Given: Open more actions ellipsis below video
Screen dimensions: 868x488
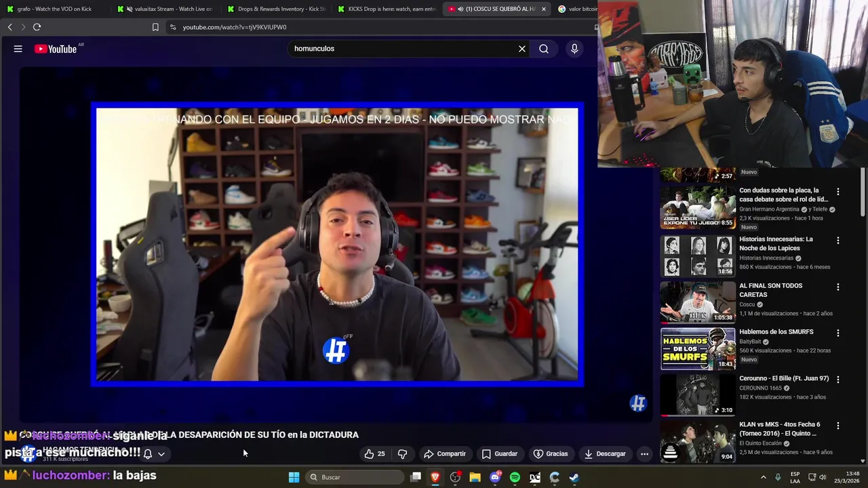Looking at the screenshot, I should [644, 454].
